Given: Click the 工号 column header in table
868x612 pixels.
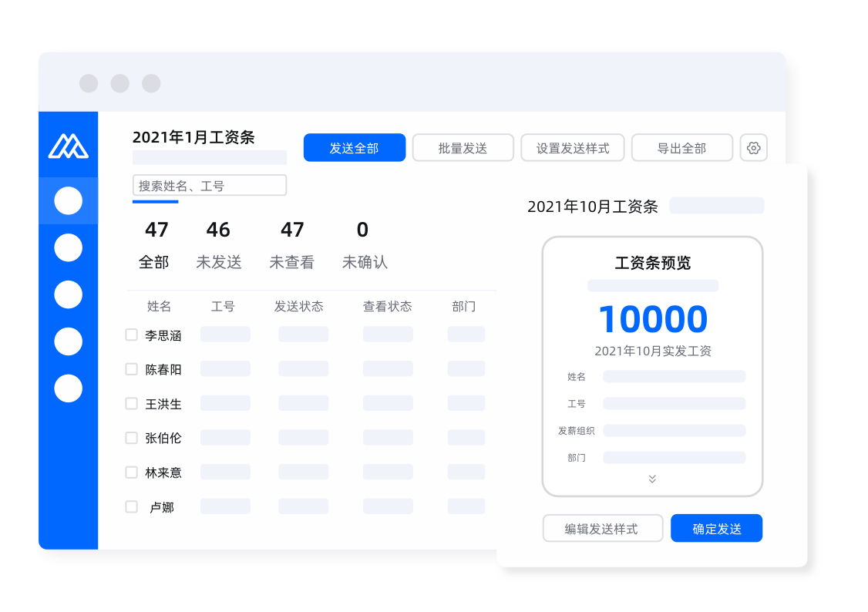Looking at the screenshot, I should tap(223, 307).
